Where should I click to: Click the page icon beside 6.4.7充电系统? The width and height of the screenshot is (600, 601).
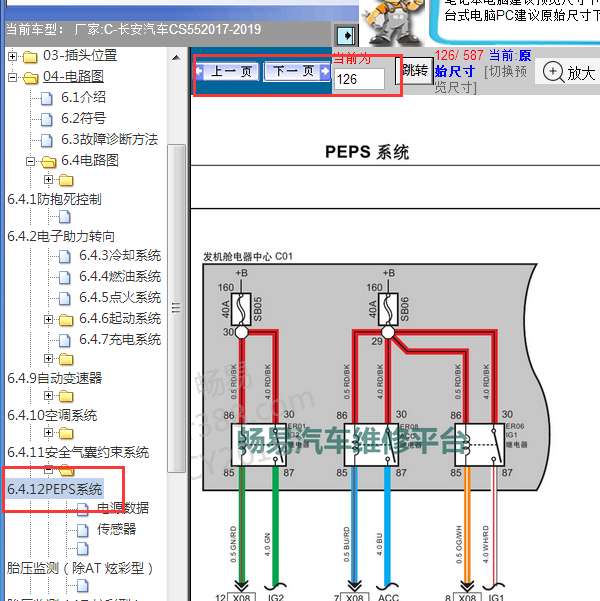coord(65,341)
